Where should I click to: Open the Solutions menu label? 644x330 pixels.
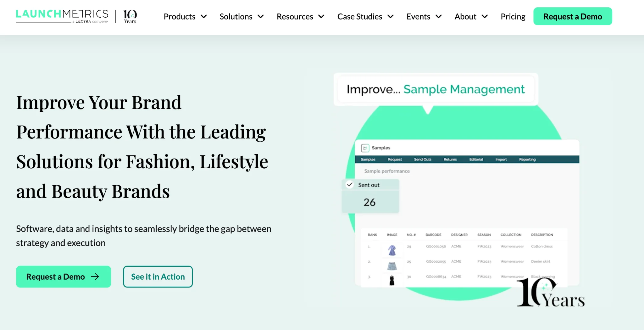click(x=236, y=16)
